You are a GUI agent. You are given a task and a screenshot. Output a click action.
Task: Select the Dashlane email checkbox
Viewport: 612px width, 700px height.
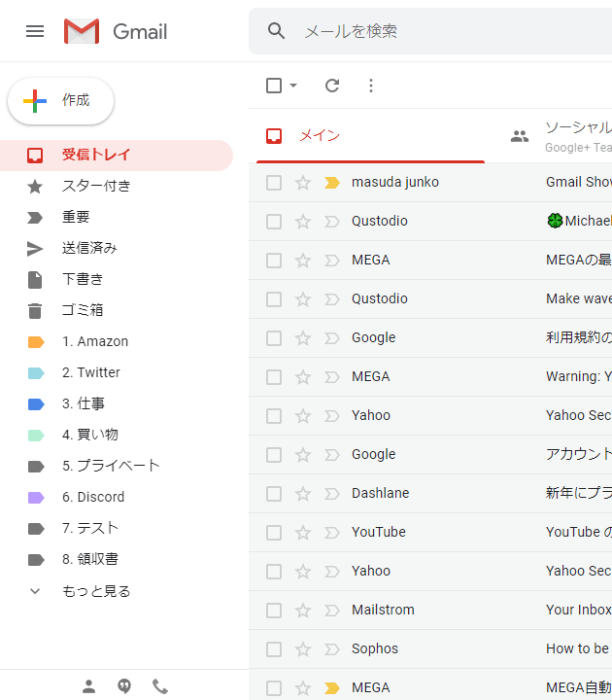274,494
